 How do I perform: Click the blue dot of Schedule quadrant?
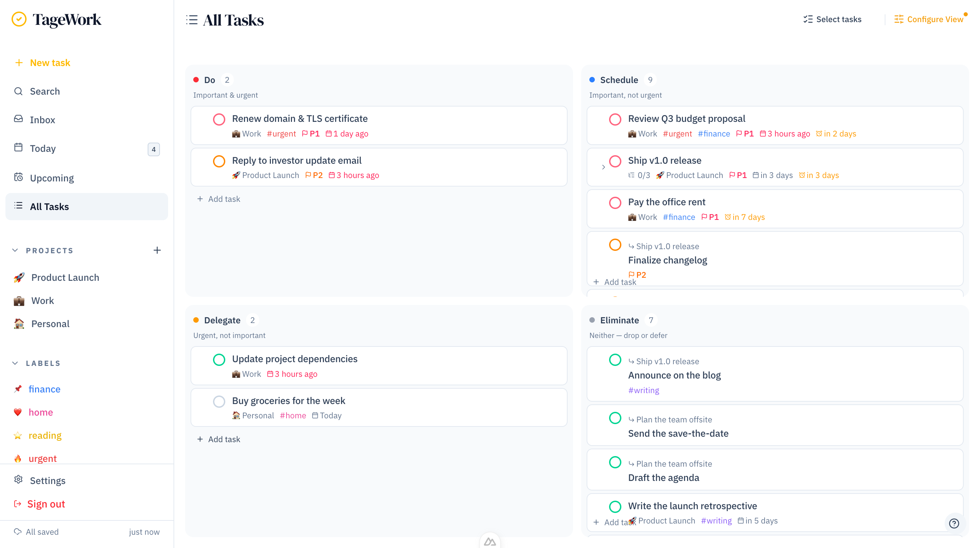[x=592, y=80]
